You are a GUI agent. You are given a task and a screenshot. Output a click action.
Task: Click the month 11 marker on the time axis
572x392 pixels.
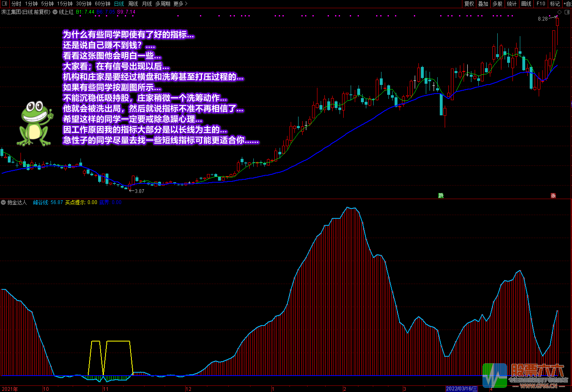tap(106, 389)
